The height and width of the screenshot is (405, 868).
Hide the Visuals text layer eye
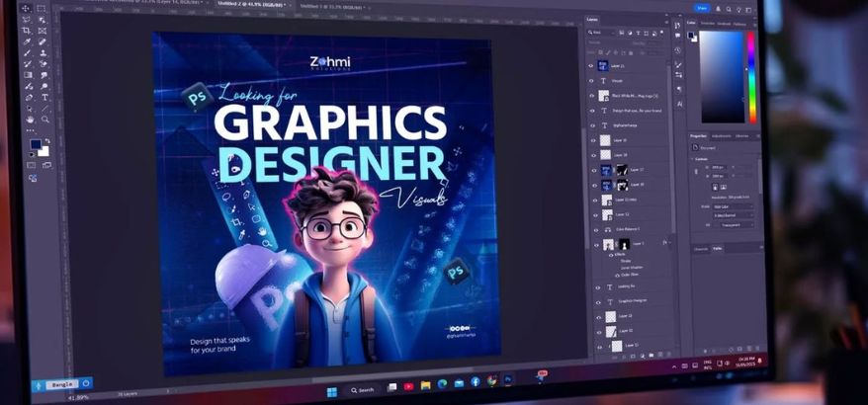[x=590, y=81]
